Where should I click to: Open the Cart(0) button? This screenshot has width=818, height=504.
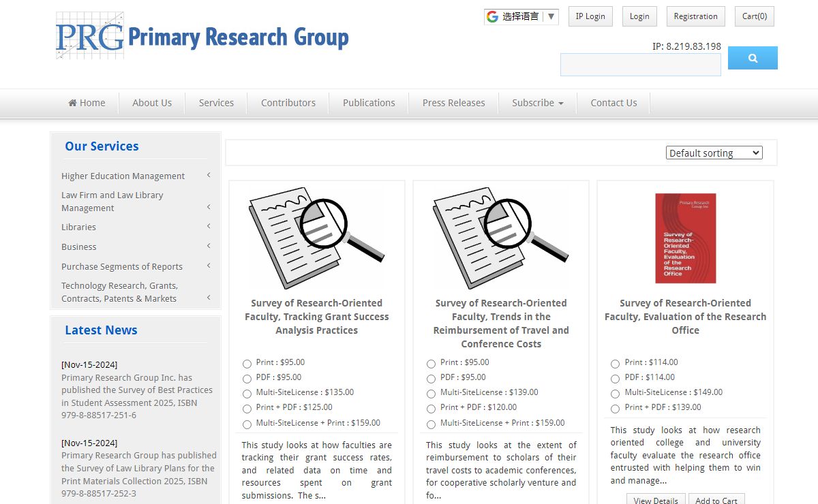(x=754, y=16)
